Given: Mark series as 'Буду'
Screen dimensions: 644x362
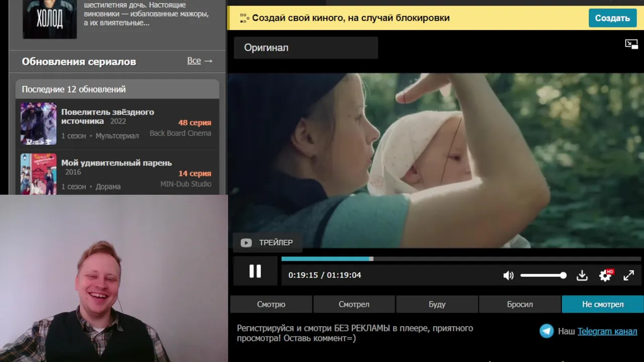Looking at the screenshot, I should [437, 304].
